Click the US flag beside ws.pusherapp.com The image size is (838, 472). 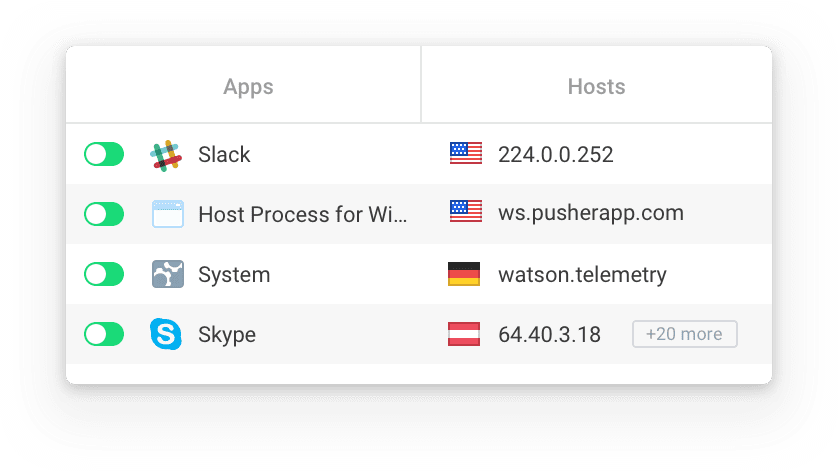465,213
